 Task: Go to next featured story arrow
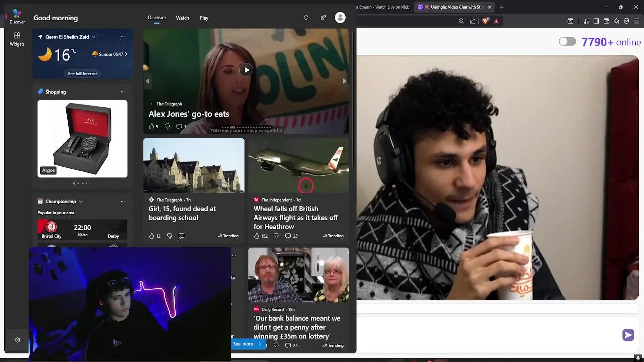[344, 81]
